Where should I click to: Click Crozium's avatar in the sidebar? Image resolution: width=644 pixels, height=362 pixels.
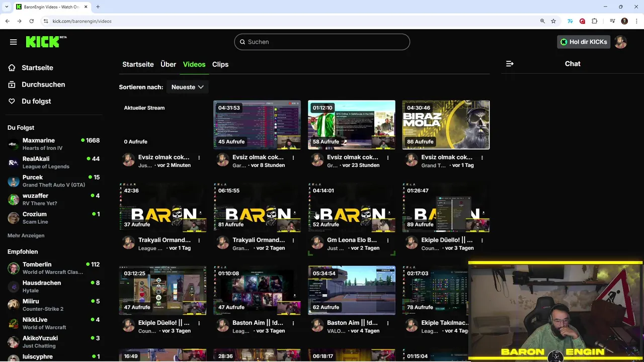tap(14, 218)
